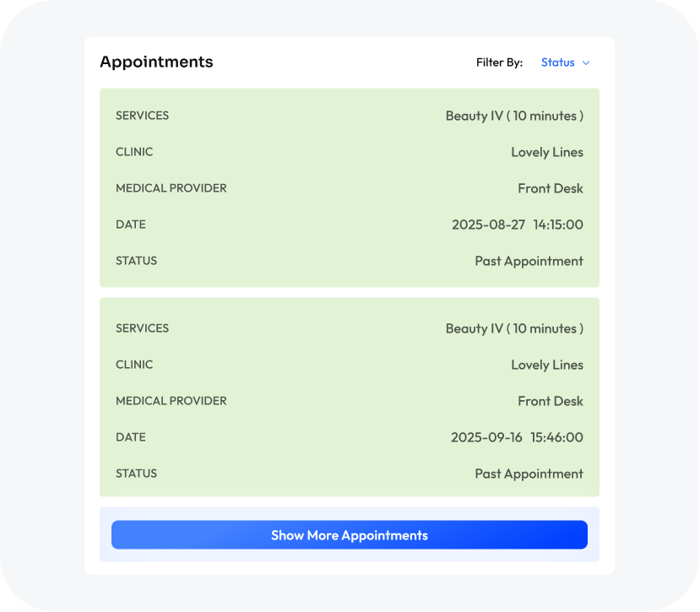Click CLINIC label in the first card
This screenshot has height=612, width=700.
134,152
